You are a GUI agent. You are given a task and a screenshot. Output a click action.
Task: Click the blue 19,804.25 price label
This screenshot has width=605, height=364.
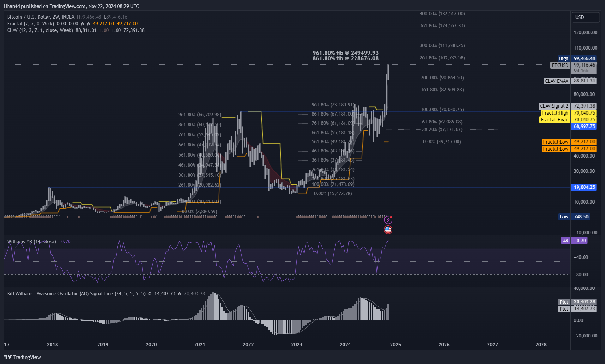point(584,187)
